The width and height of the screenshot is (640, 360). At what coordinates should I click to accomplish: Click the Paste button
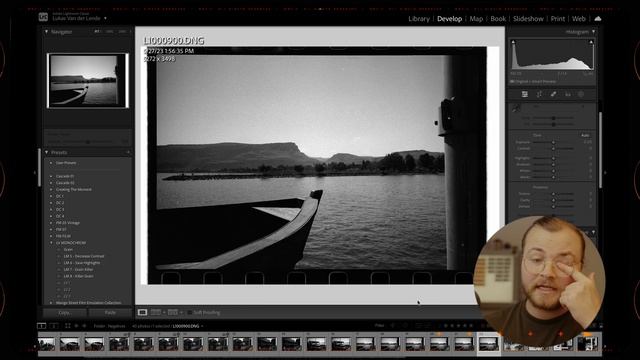pos(110,313)
